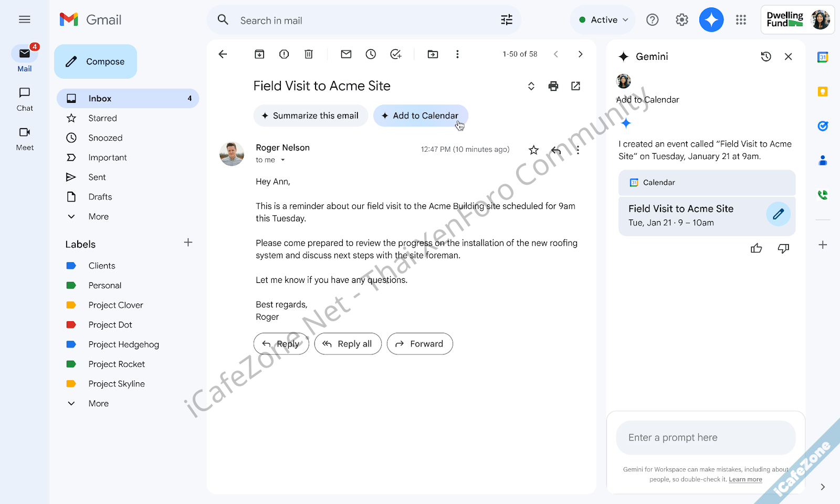
Task: Toggle expand the Gemini event card edit pencil
Action: click(778, 214)
